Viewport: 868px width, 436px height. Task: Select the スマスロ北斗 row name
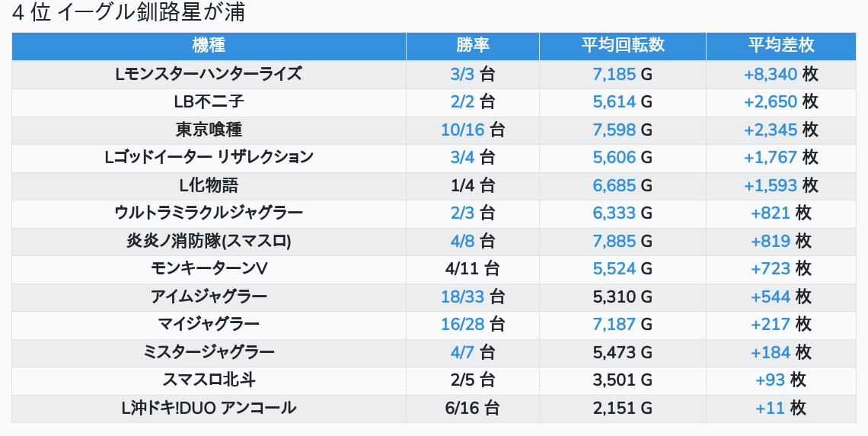(209, 380)
